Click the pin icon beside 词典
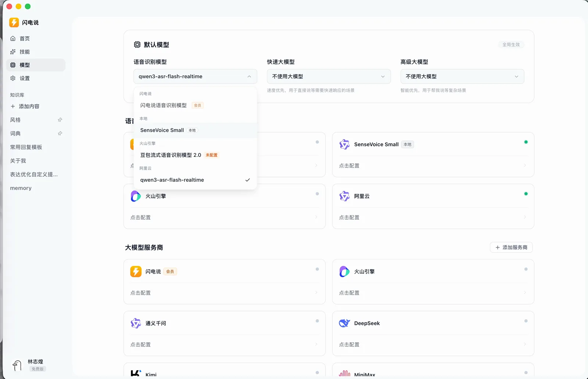 click(60, 133)
